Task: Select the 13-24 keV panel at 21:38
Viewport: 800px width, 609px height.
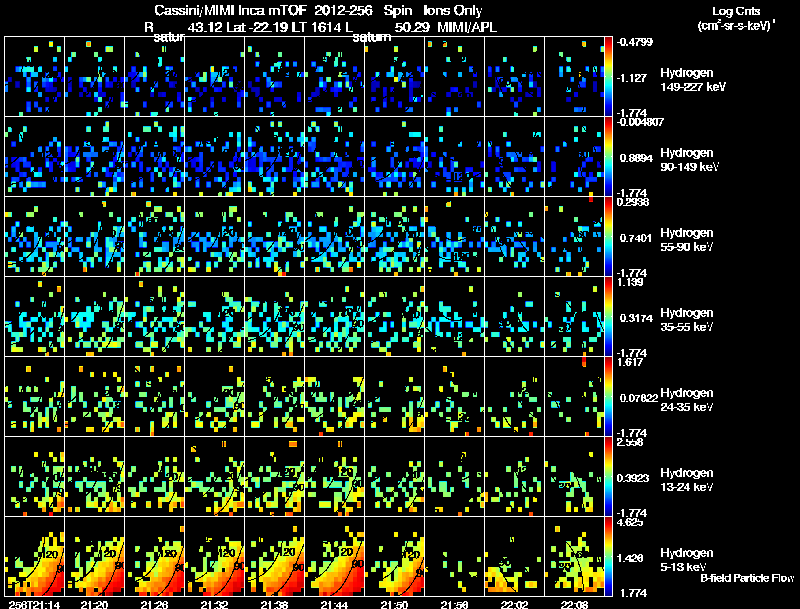Action: 274,476
